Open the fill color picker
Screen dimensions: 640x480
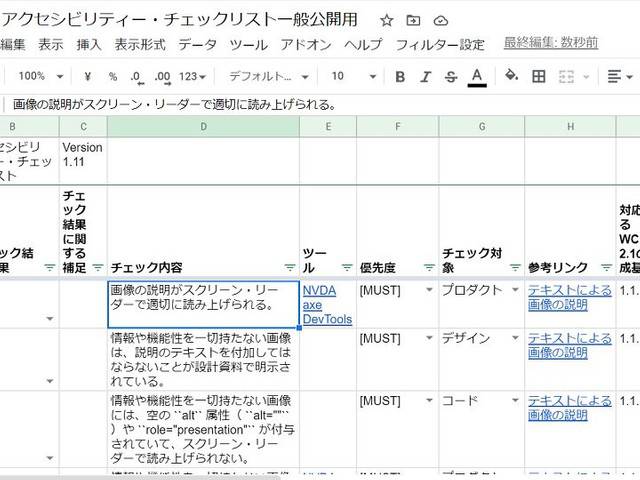pyautogui.click(x=511, y=76)
